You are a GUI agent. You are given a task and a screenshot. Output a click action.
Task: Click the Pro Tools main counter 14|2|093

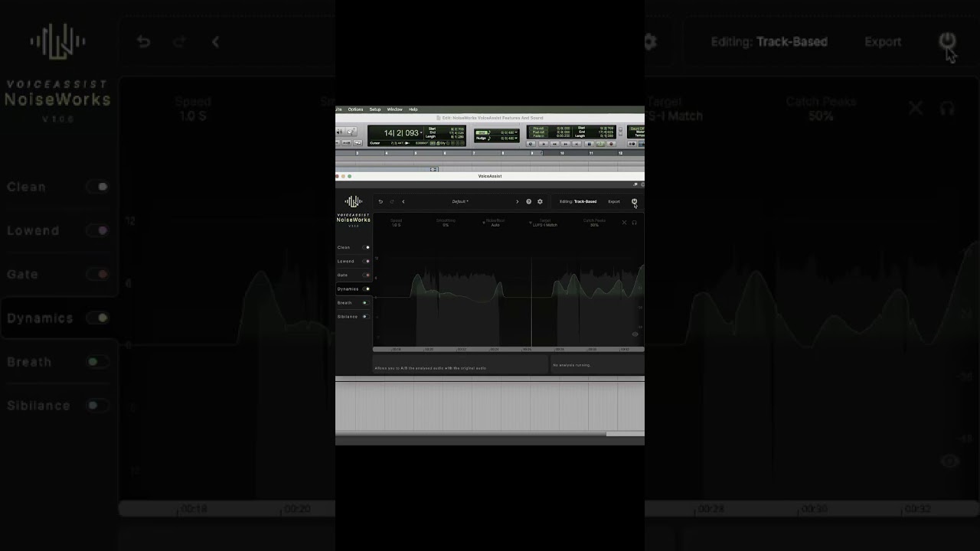click(401, 133)
